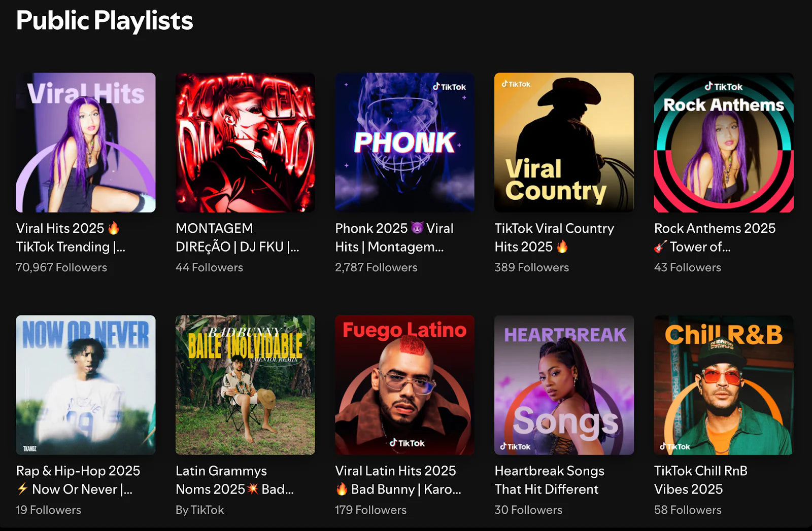Open the MONTAGEM DIREÇÃO playlist cover art

point(245,143)
